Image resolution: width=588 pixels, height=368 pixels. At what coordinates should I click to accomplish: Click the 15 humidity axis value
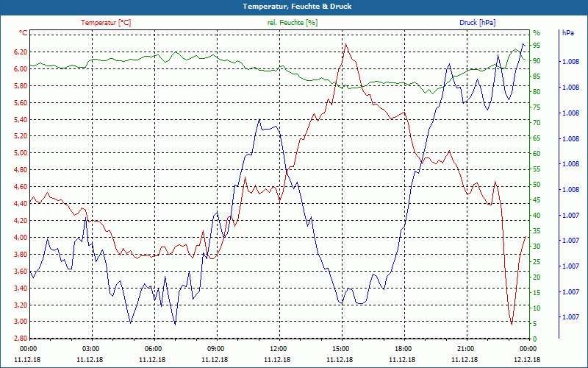tap(537, 292)
